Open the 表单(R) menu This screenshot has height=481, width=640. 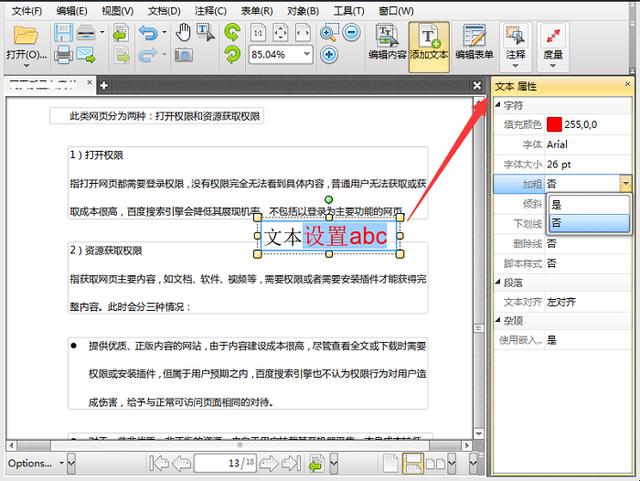[257, 11]
